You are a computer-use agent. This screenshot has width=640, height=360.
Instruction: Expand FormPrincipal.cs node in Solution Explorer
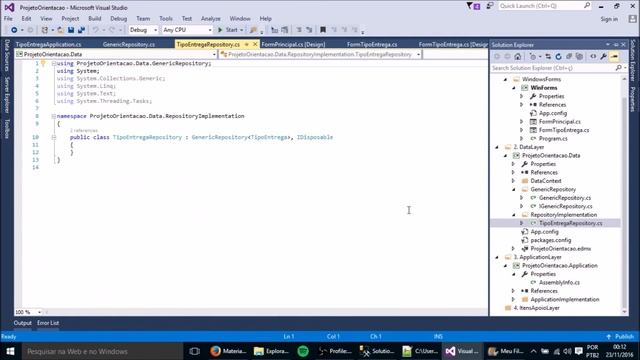522,122
